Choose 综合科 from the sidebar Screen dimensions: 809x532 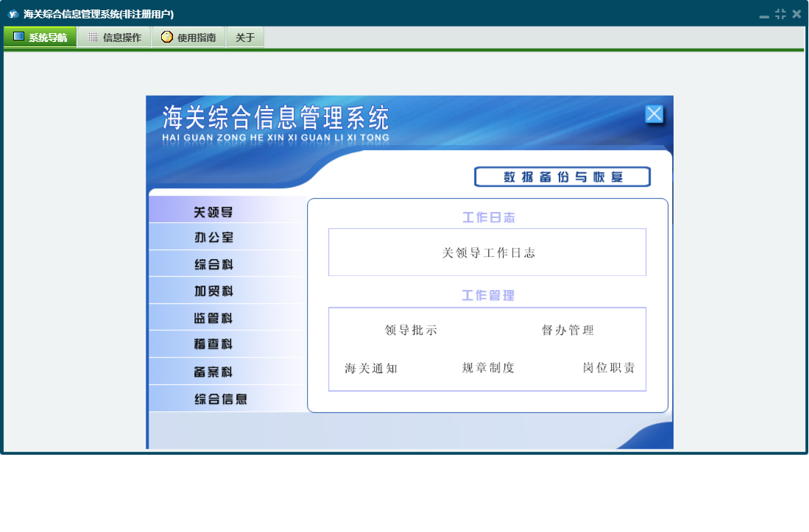[213, 264]
